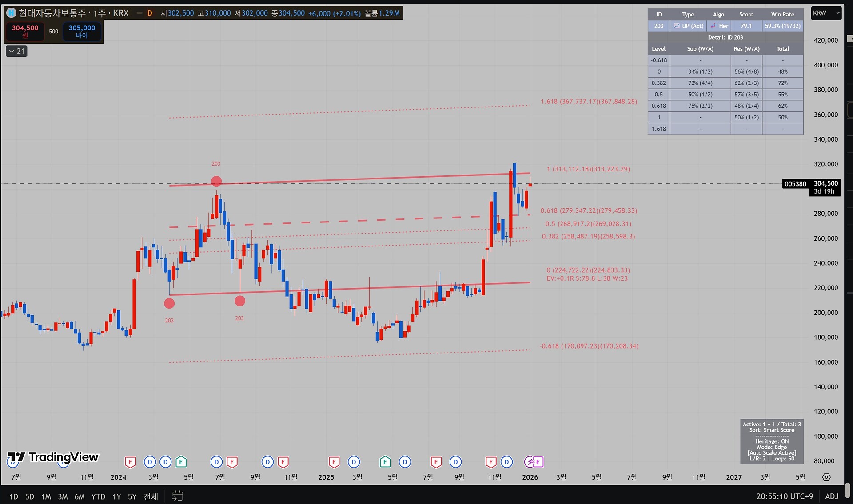Click the dividend D marker near March 2025
The image size is (853, 504).
tap(354, 462)
